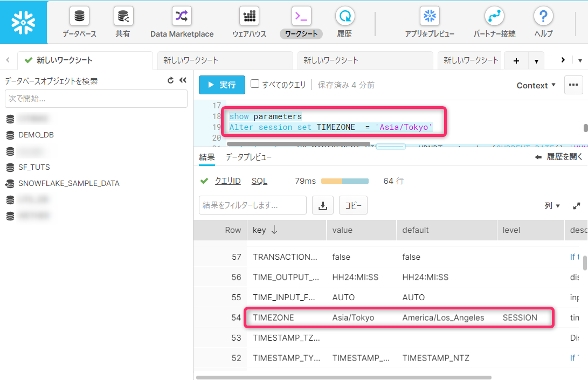588x380 pixels.
Task: Click the 履歴を開く (Open History) link
Action: (x=564, y=157)
